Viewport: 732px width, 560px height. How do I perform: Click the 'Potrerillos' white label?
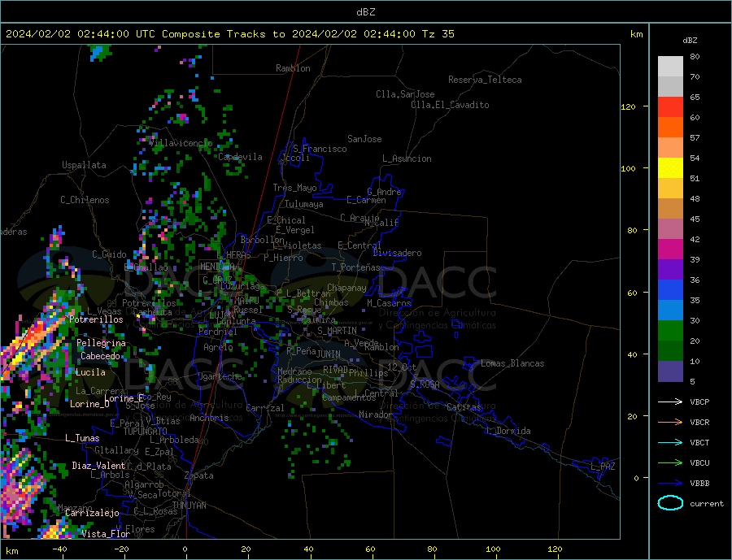pos(96,319)
